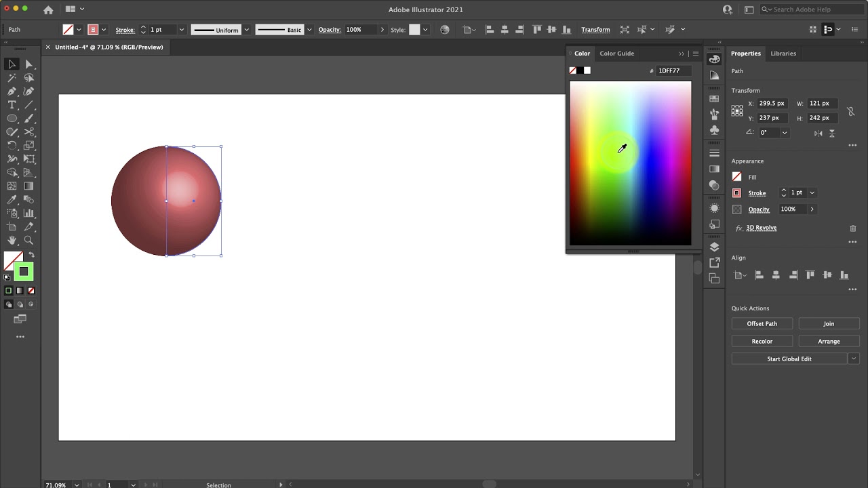Select the Color panel tab
Viewport: 868px width, 488px height.
(x=582, y=54)
